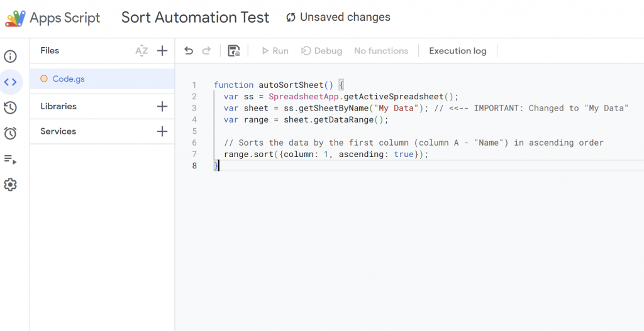
Task: Open the No functions dropdown
Action: (380, 51)
